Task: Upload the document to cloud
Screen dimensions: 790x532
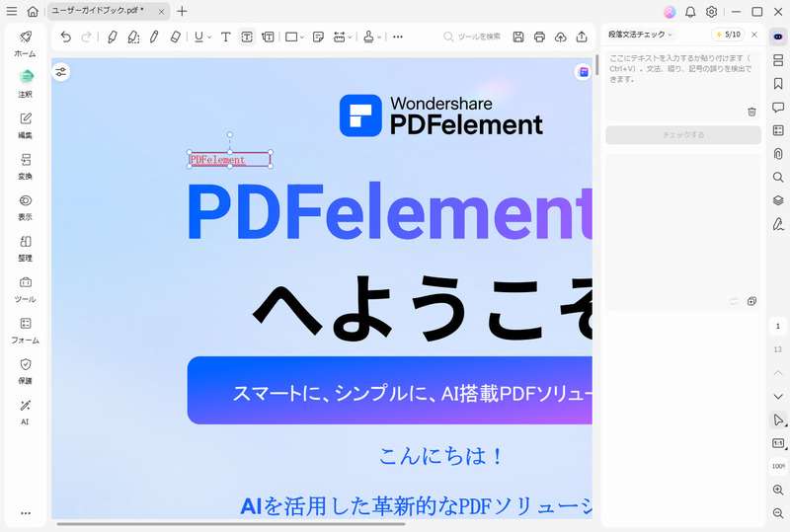Action: pos(560,37)
